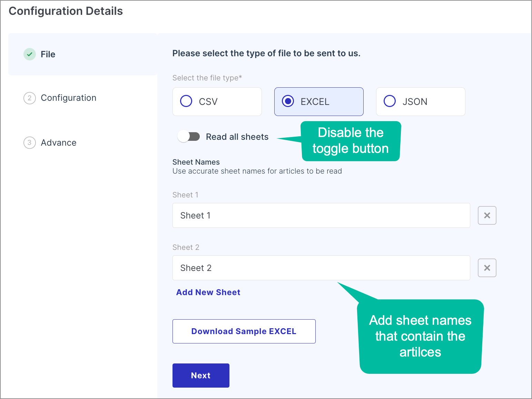The image size is (532, 399).
Task: Click 'Please select the type of file' heading
Action: coord(266,53)
